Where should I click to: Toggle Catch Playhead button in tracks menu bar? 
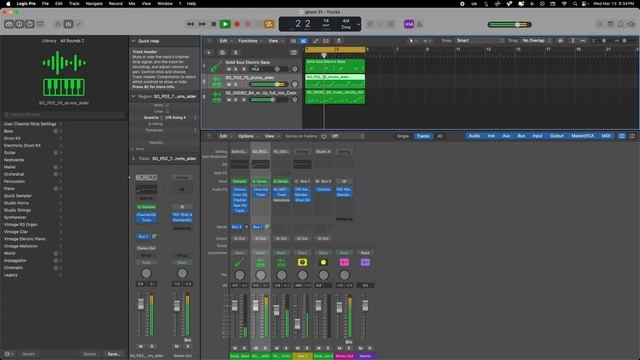click(339, 41)
